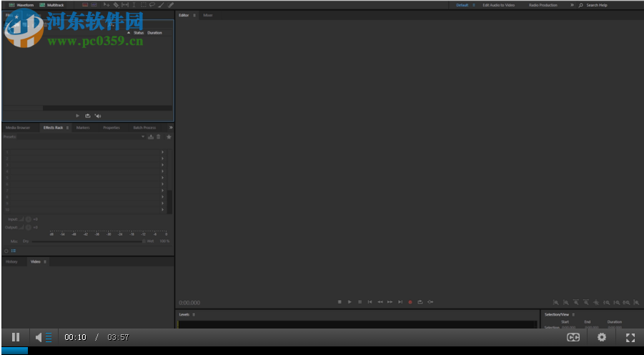Sort files by Status column
This screenshot has width=644, height=355.
139,32
